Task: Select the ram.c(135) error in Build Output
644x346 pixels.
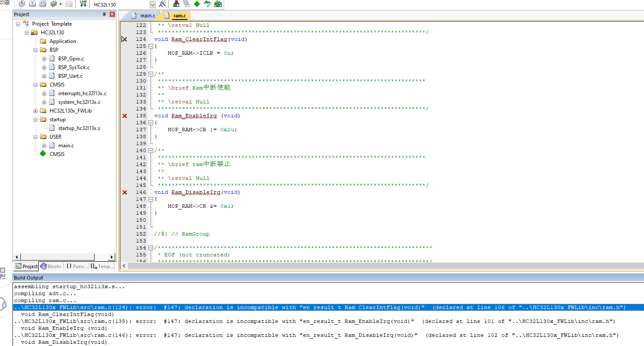Action: click(x=314, y=321)
